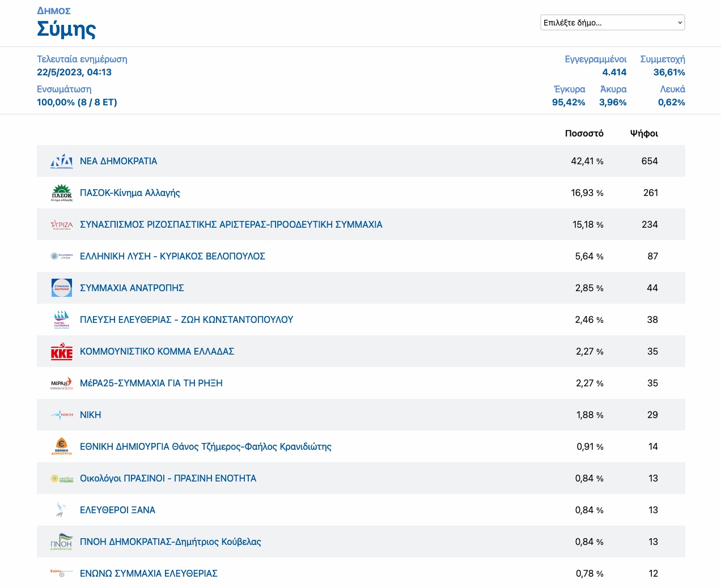Screen dimensions: 721x588
Task: Click the 44 votes cell
Action: coord(652,288)
